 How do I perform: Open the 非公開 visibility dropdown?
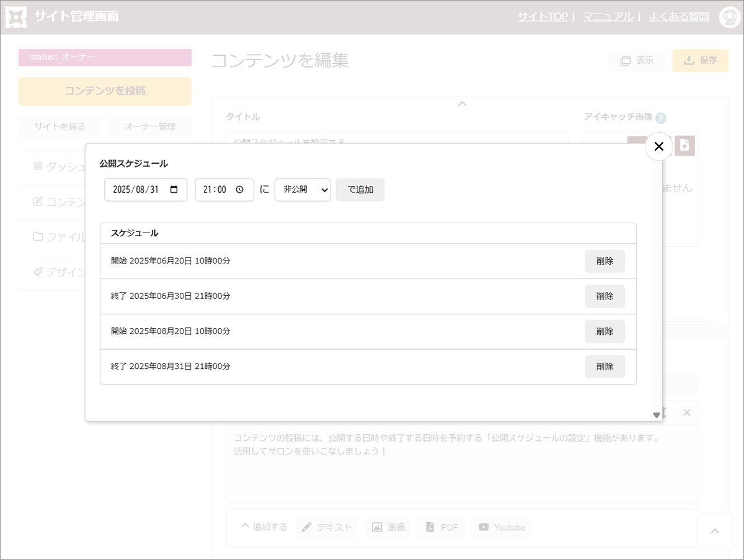point(303,190)
